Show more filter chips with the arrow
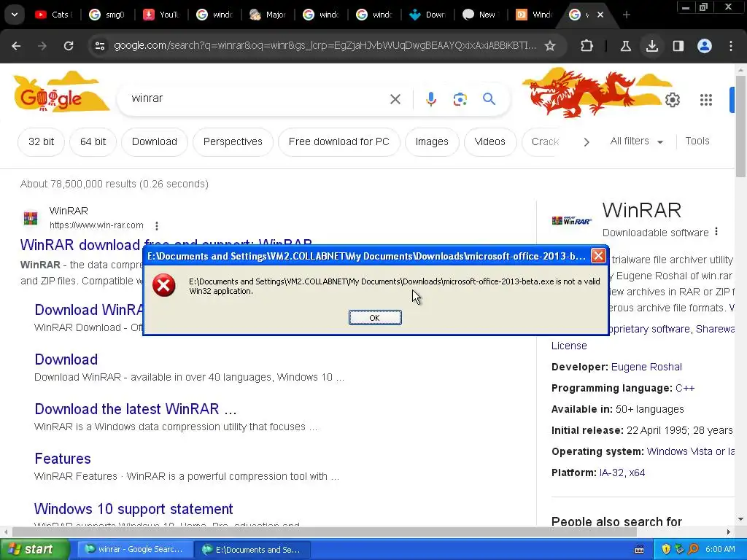This screenshot has height=560, width=747. tap(587, 142)
